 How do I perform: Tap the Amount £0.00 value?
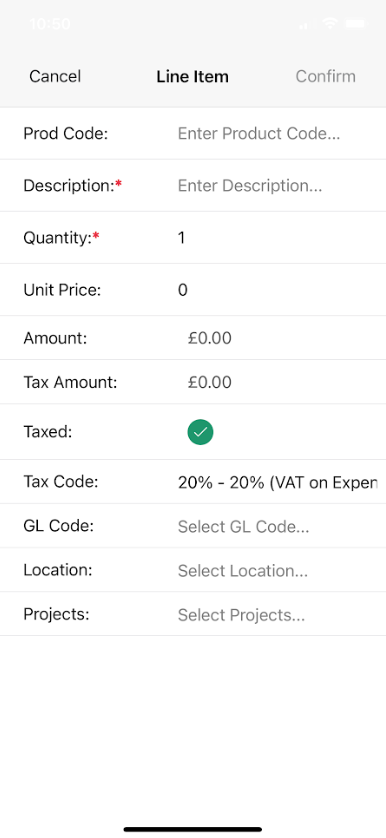(210, 338)
